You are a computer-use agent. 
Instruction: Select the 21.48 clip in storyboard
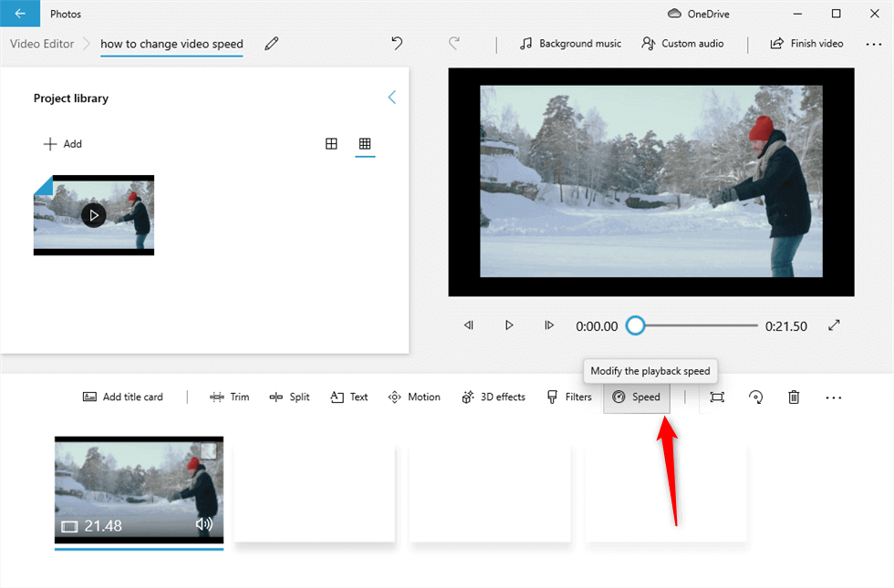click(139, 490)
